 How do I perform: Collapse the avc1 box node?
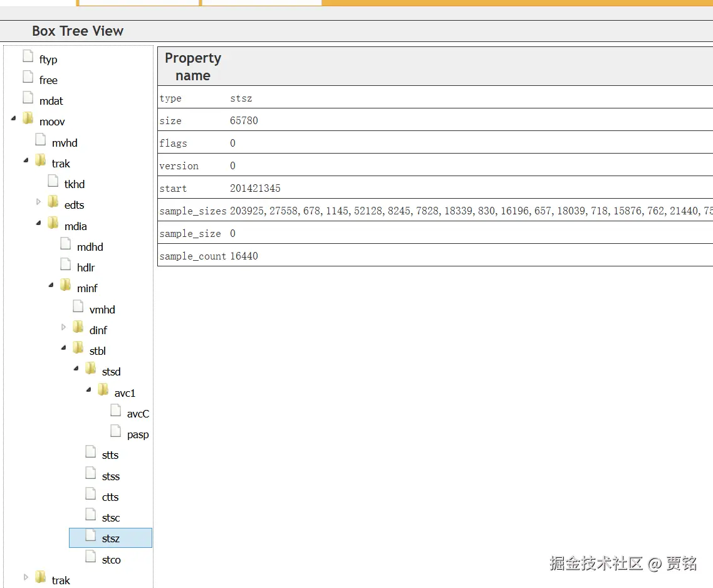tap(89, 389)
